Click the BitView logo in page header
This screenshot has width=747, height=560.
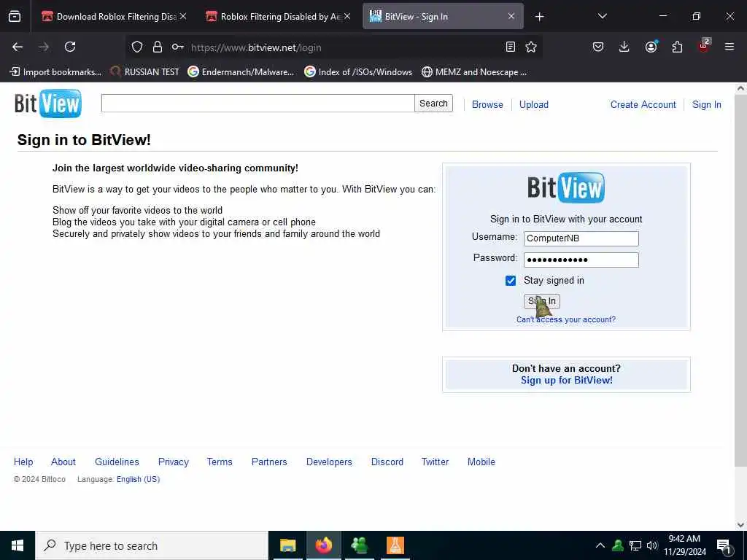48,104
